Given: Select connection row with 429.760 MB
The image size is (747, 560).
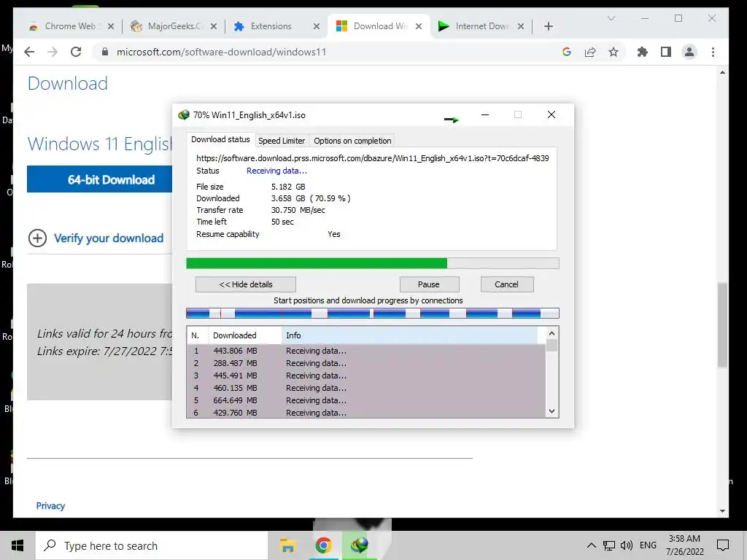Looking at the screenshot, I should [x=366, y=413].
